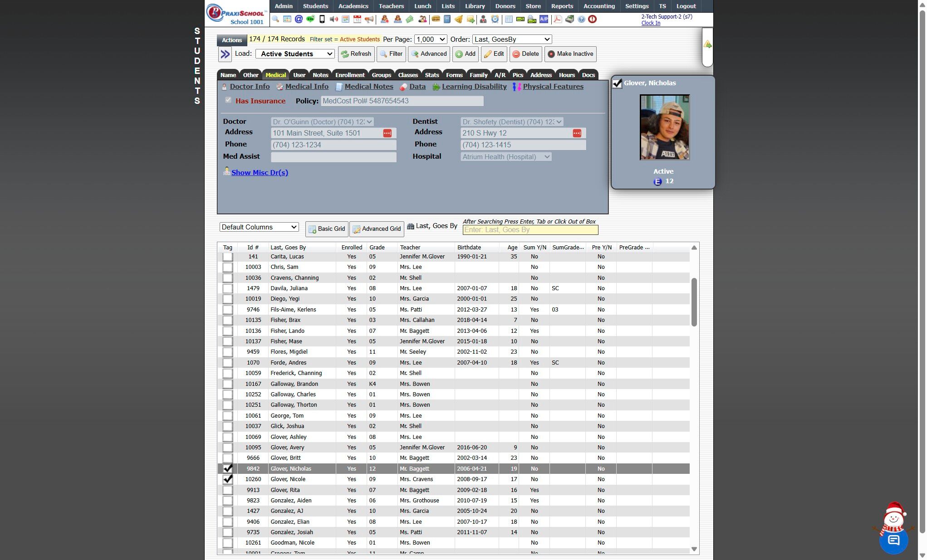
Task: Click the Make Inactive button
Action: coord(570,54)
